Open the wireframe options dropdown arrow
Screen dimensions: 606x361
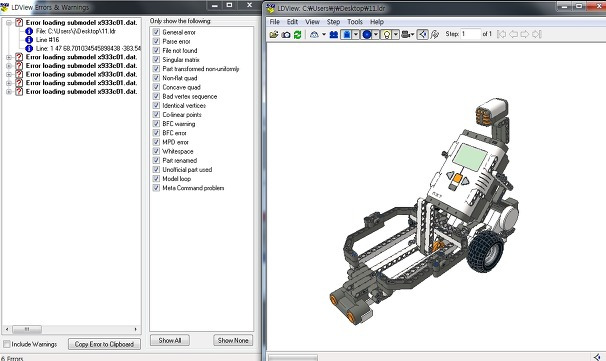pos(324,35)
